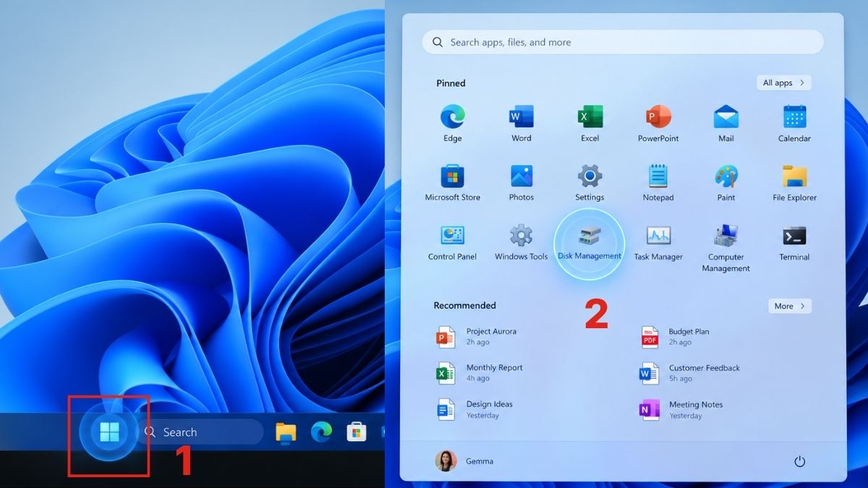868x488 pixels.
Task: Open File Explorer in Pinned apps
Action: coord(794,182)
